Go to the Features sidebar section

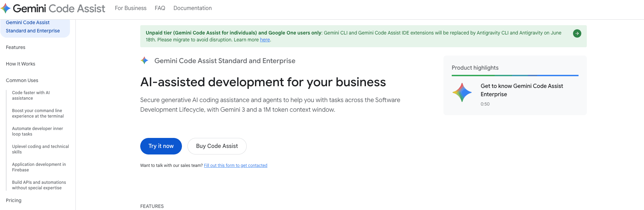click(x=16, y=47)
